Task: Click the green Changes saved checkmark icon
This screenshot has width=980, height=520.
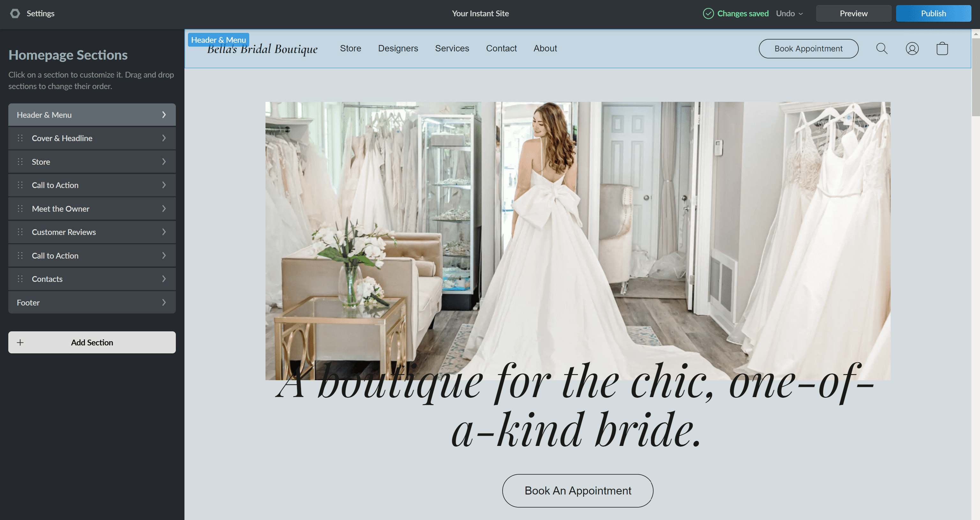Action: click(x=708, y=14)
